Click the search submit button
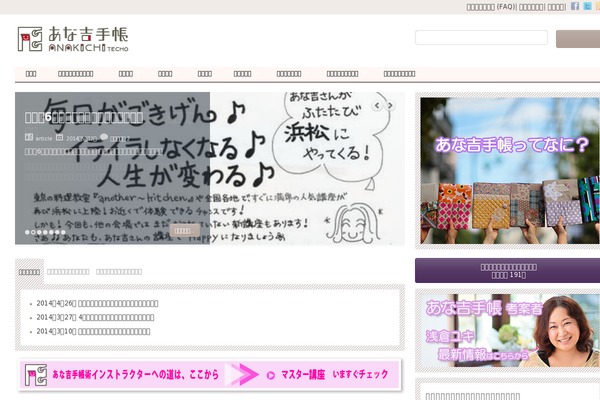This screenshot has height=400, width=600. coord(578,39)
